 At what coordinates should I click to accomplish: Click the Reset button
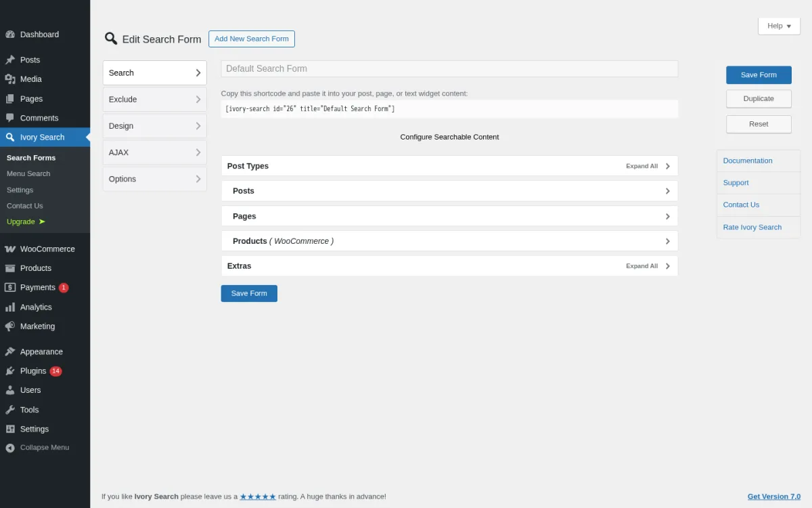pyautogui.click(x=759, y=124)
